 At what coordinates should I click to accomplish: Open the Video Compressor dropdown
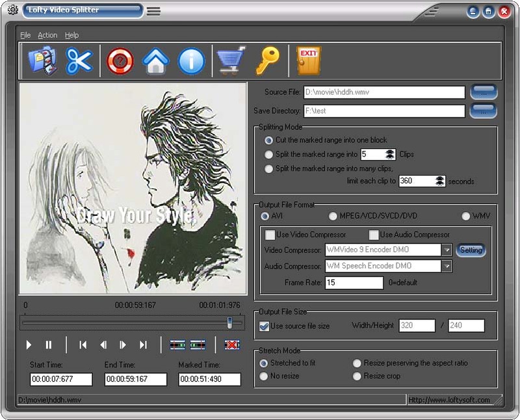point(447,250)
